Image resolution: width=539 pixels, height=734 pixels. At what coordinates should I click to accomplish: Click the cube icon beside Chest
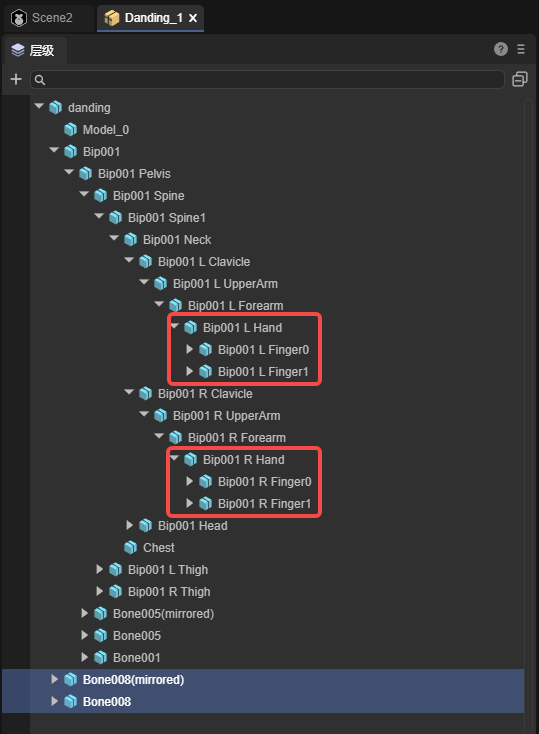(x=130, y=547)
